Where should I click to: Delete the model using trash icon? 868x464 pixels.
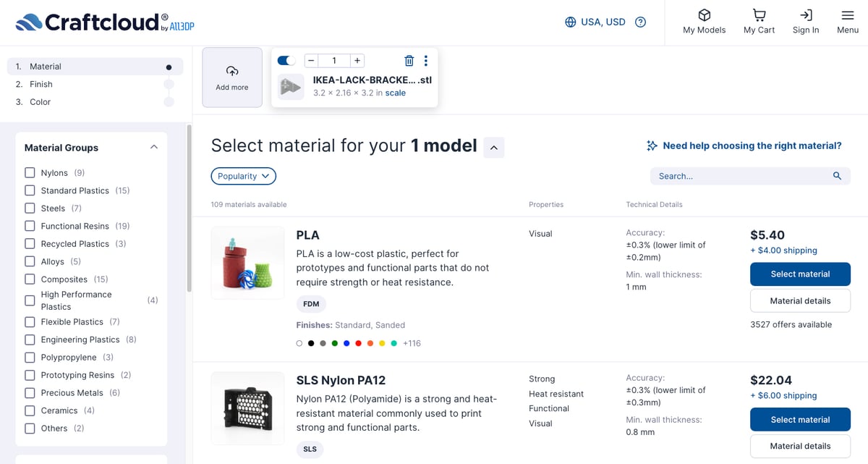click(x=409, y=61)
